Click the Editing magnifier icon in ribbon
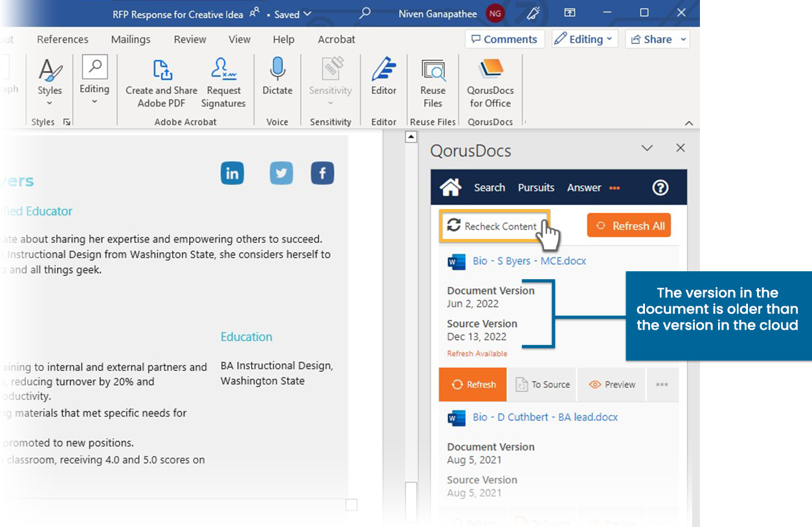The width and height of the screenshot is (812, 527). 95,67
